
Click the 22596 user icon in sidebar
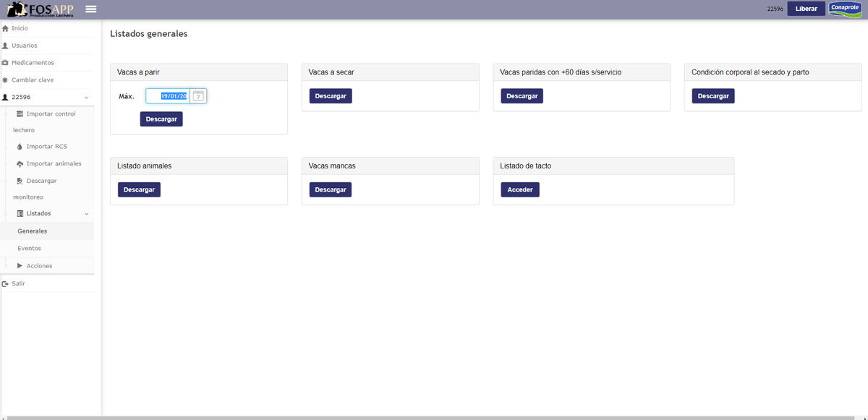[6, 97]
